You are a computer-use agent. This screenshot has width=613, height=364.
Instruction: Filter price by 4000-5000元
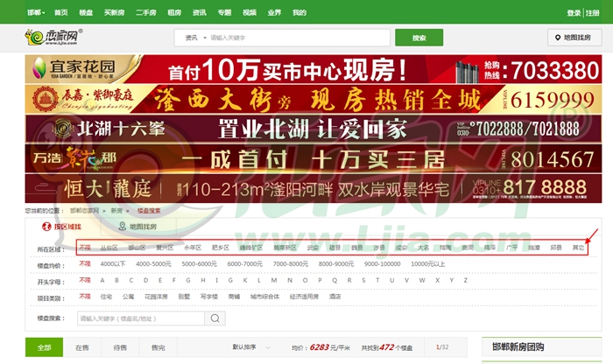[x=153, y=264]
